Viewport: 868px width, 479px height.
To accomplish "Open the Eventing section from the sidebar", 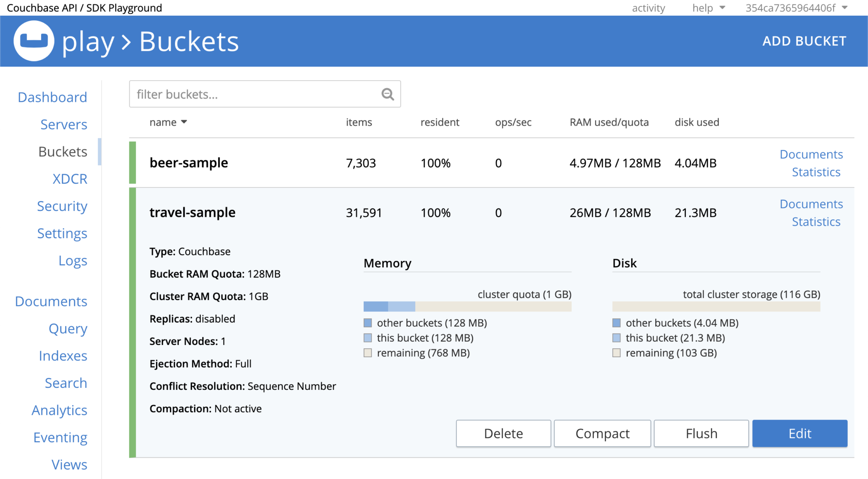I will [60, 437].
